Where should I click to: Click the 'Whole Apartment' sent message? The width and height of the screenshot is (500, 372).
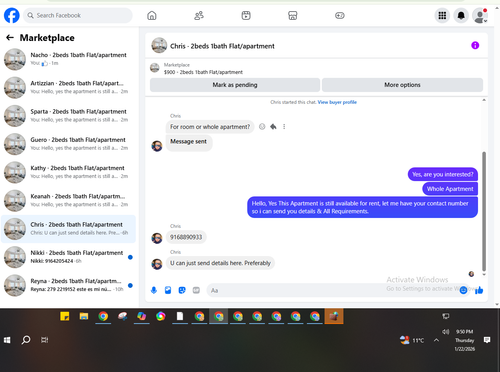[450, 189]
